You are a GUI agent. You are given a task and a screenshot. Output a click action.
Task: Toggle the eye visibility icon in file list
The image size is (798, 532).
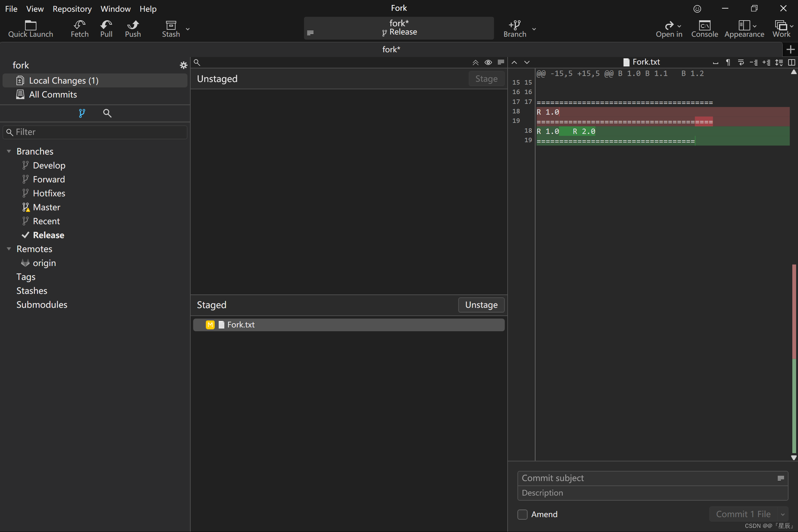(488, 62)
